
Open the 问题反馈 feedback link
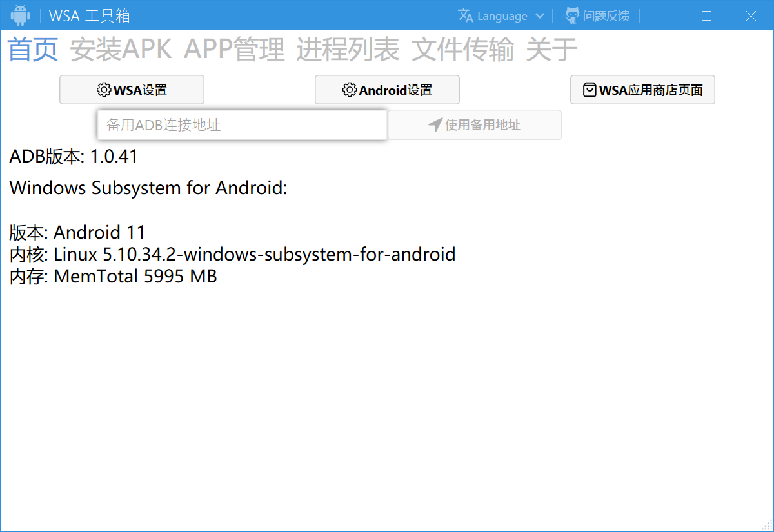pyautogui.click(x=606, y=16)
